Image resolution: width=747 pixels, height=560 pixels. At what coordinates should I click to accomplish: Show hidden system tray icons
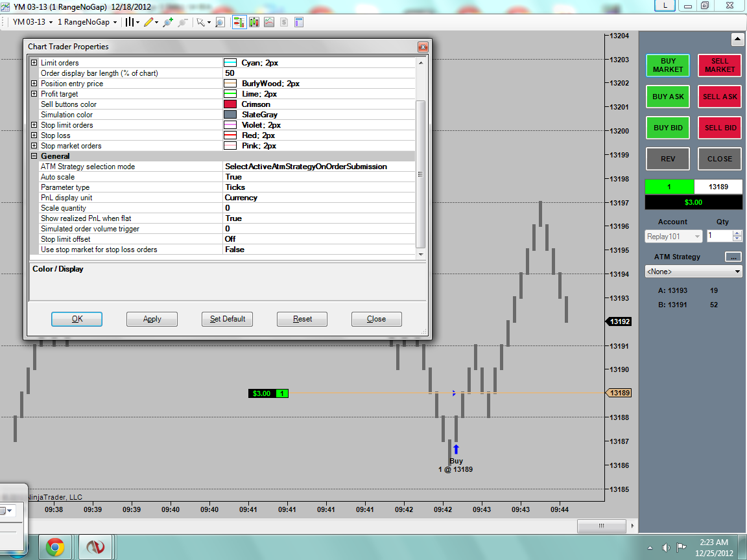tap(650, 548)
